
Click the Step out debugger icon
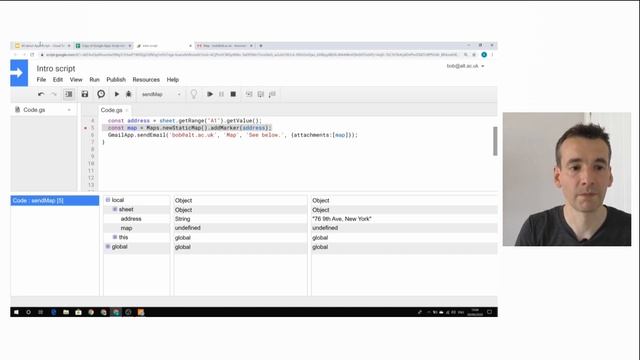tap(272, 94)
